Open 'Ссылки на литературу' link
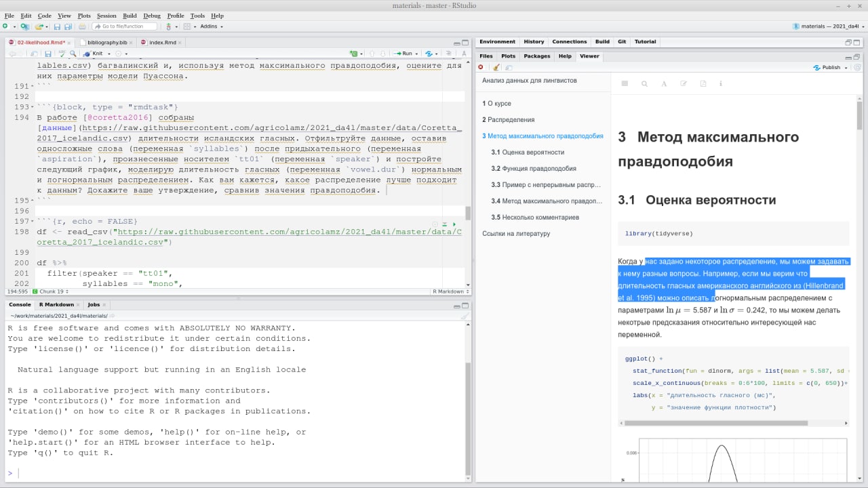868x488 pixels. click(x=516, y=234)
